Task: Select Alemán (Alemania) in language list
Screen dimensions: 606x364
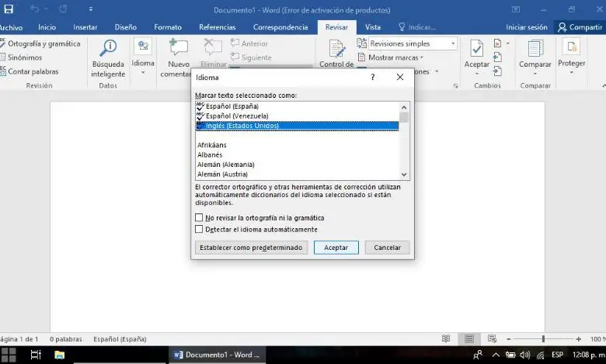Action: point(297,165)
